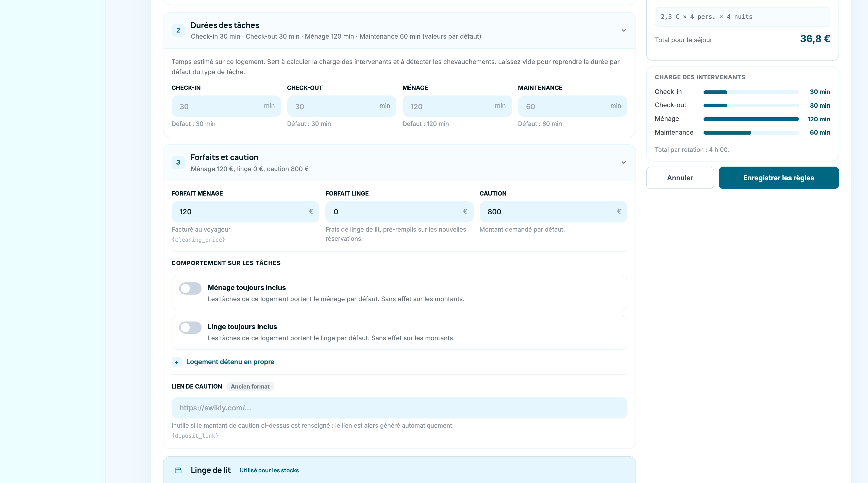Viewport: 868px width, 483px height.
Task: Click the Utilisé pour les stocks label
Action: pos(269,471)
